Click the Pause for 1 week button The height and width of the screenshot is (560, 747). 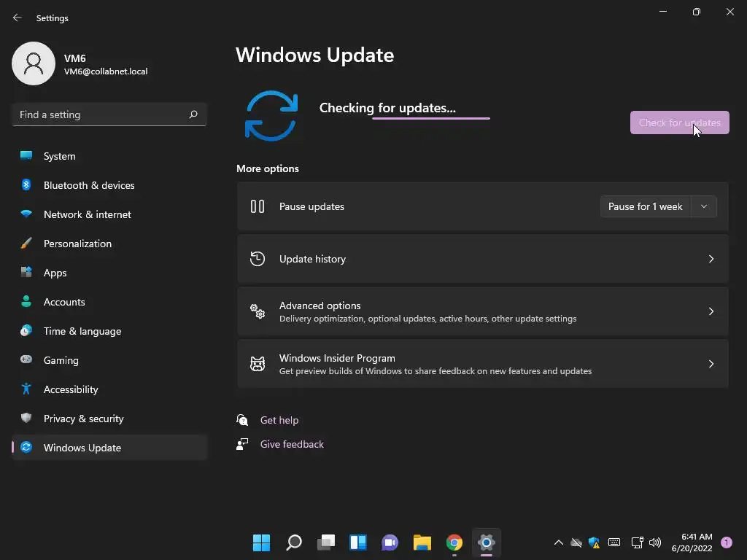pos(646,206)
